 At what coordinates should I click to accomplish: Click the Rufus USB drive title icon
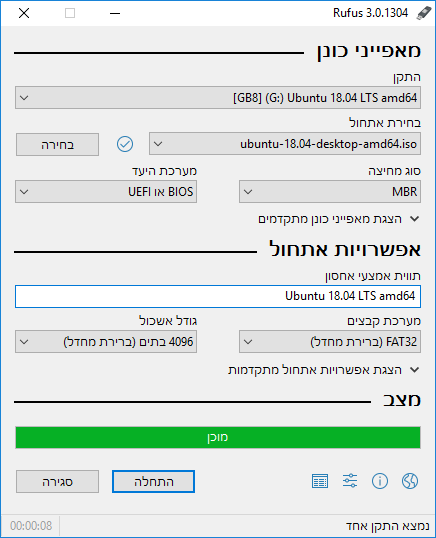pyautogui.click(x=424, y=13)
